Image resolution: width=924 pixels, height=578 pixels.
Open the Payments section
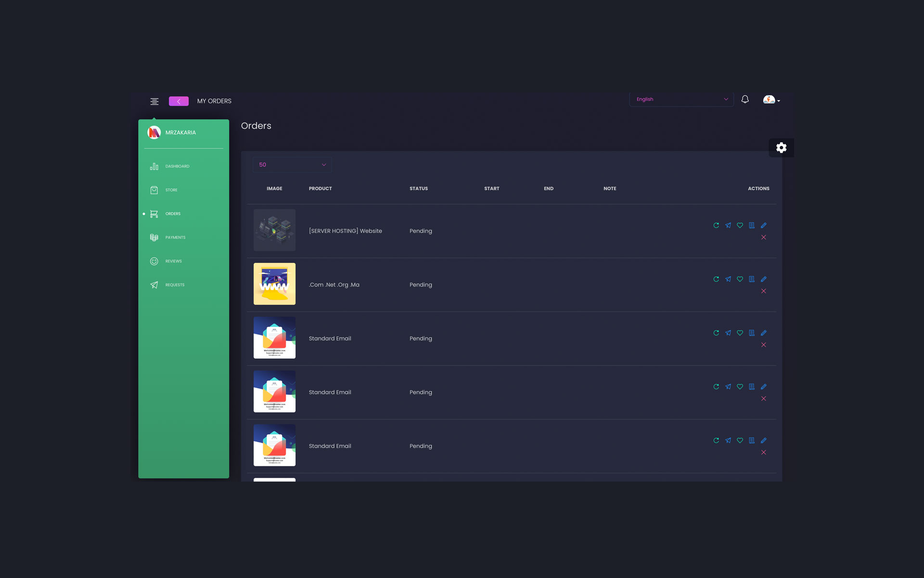175,237
